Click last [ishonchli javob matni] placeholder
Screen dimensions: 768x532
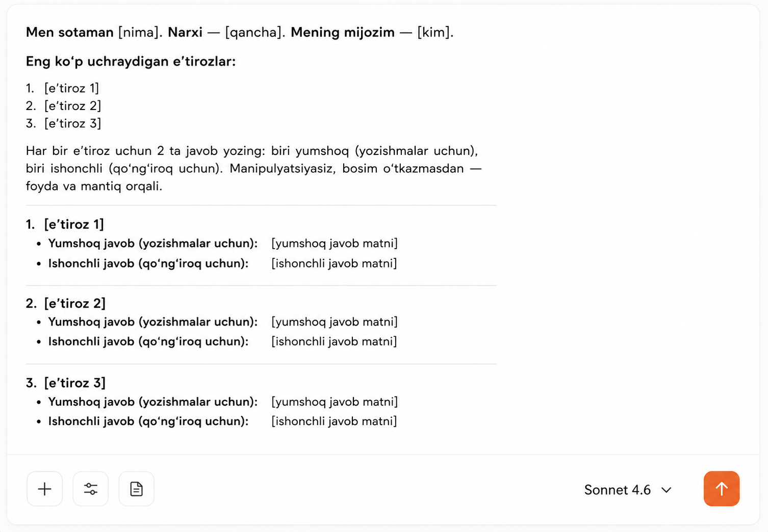click(x=334, y=421)
